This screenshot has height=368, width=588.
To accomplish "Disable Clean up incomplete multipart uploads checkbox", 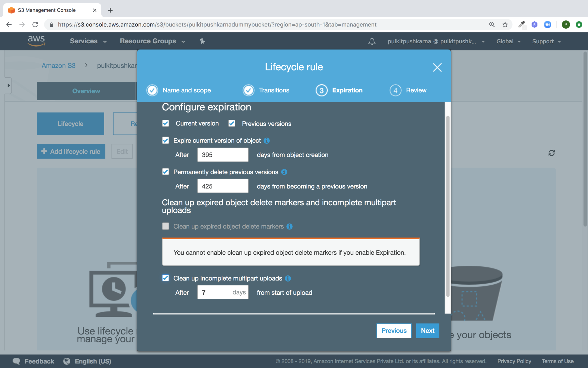I will (166, 278).
